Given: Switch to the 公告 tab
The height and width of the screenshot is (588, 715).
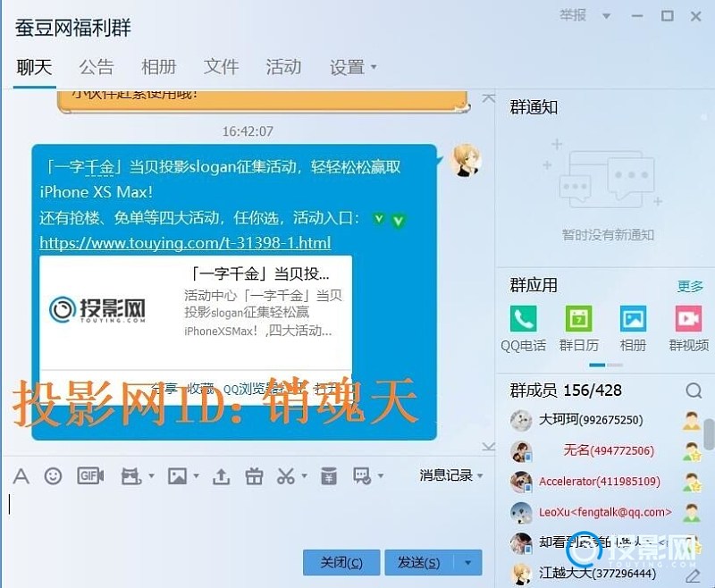Looking at the screenshot, I should [x=97, y=67].
